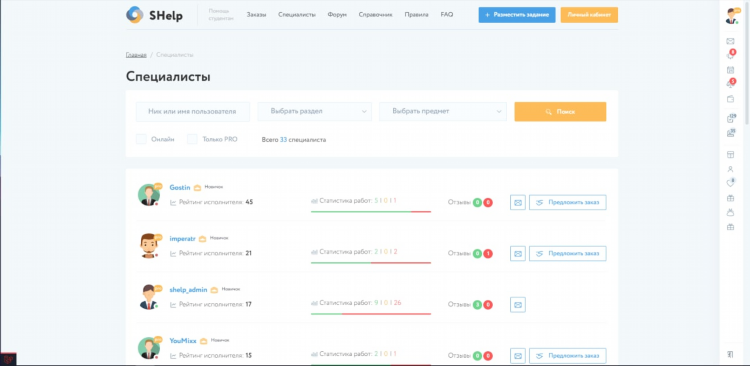Click shelp_admin's Рейтинг исполнителя 17 text
Image resolution: width=750 pixels, height=366 pixels.
pos(211,305)
